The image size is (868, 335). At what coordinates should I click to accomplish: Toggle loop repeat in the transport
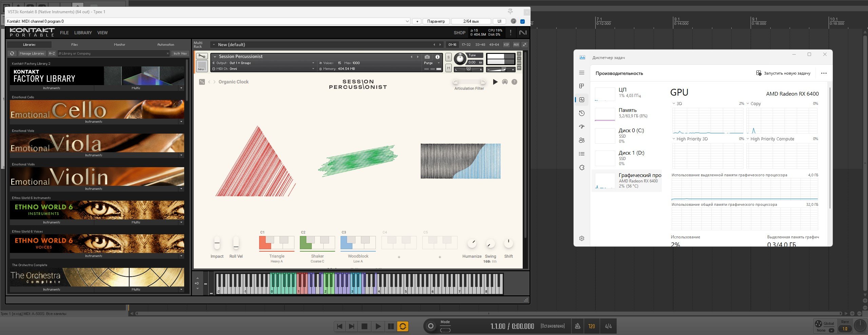tap(403, 326)
